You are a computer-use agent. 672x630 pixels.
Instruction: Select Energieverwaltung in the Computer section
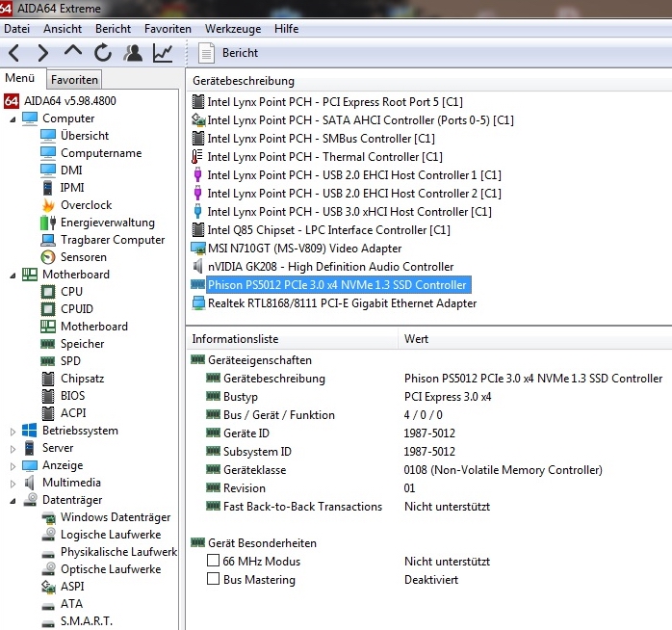(x=108, y=223)
